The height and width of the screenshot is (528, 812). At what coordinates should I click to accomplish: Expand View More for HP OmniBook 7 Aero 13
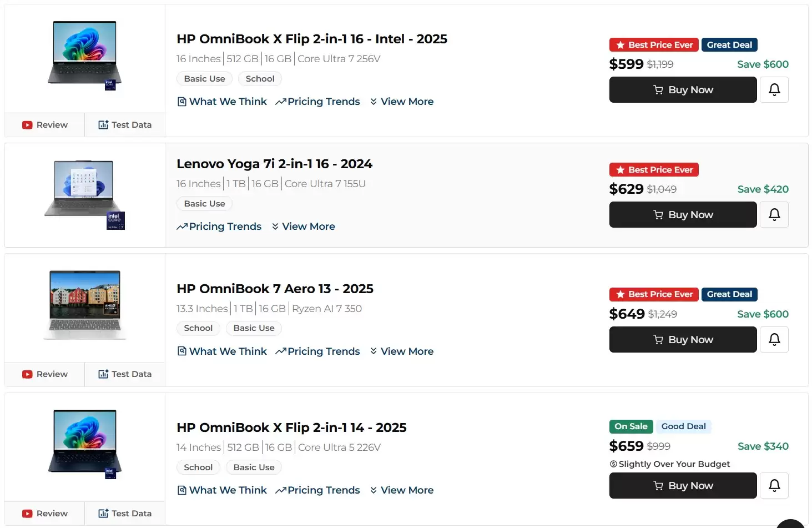[x=401, y=351]
